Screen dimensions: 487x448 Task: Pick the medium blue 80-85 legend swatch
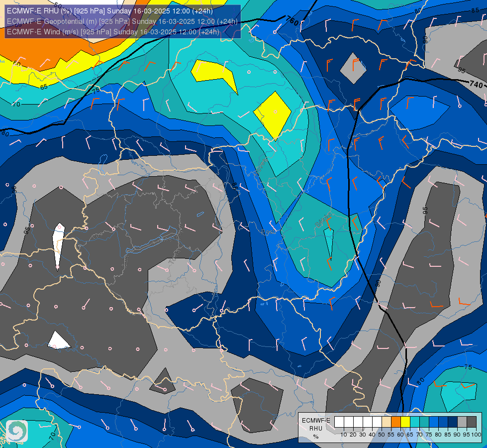coord(443,422)
